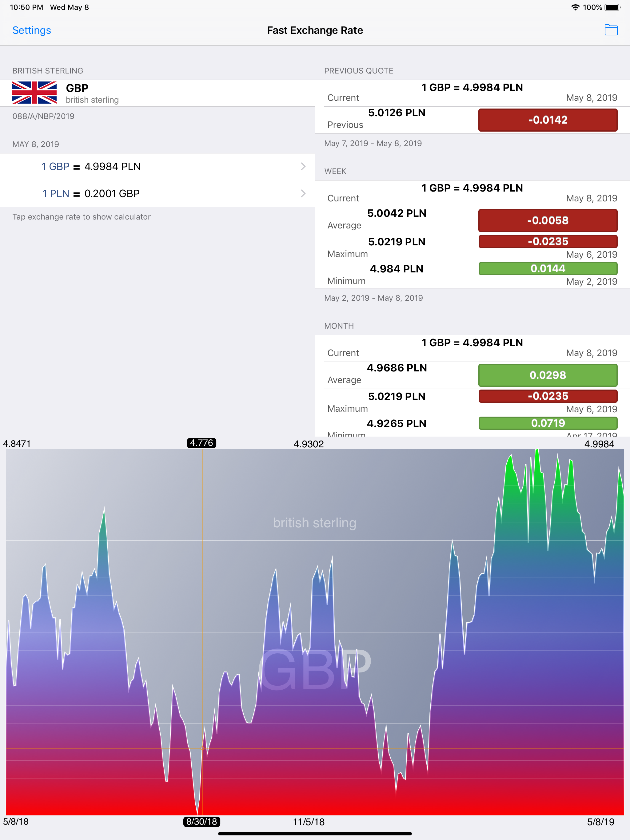This screenshot has height=840, width=630.
Task: Tap the month minimum 0.0719 badge
Action: coord(548,423)
